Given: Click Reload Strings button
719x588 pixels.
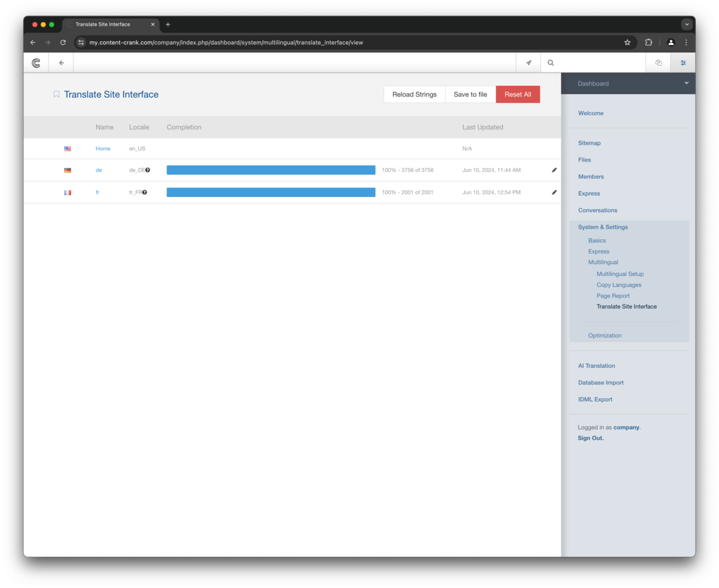Looking at the screenshot, I should point(415,94).
